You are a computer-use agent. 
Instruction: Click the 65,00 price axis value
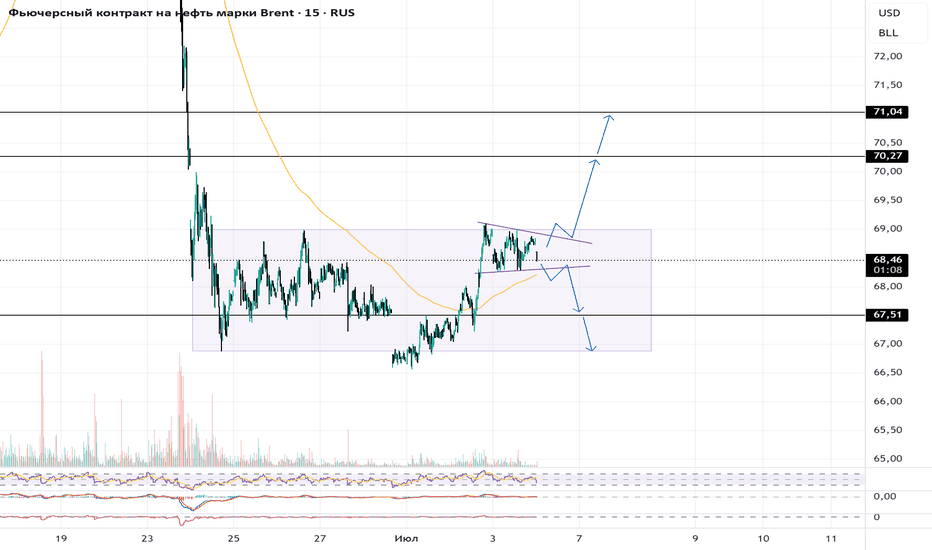pos(887,458)
